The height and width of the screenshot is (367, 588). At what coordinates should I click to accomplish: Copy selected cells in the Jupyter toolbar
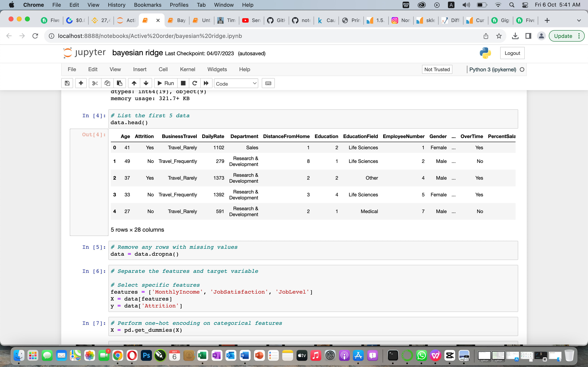[x=107, y=83]
